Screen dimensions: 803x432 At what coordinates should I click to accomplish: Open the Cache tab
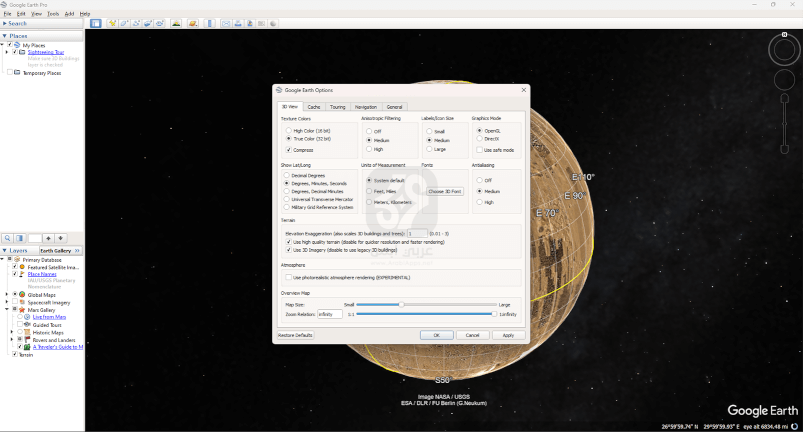[x=314, y=107]
